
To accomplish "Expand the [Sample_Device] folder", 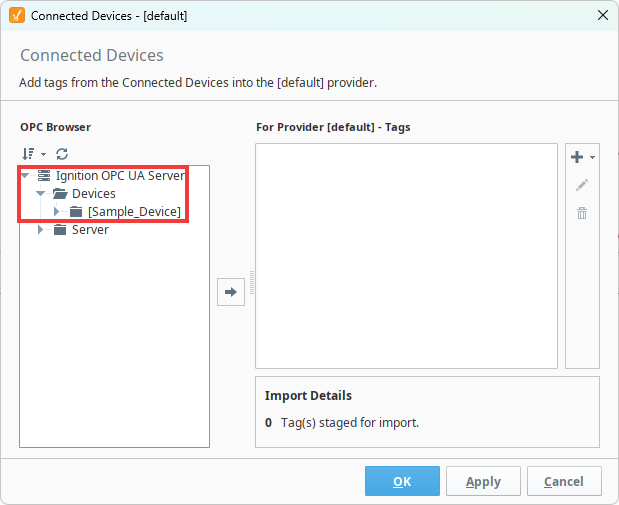I will (56, 212).
